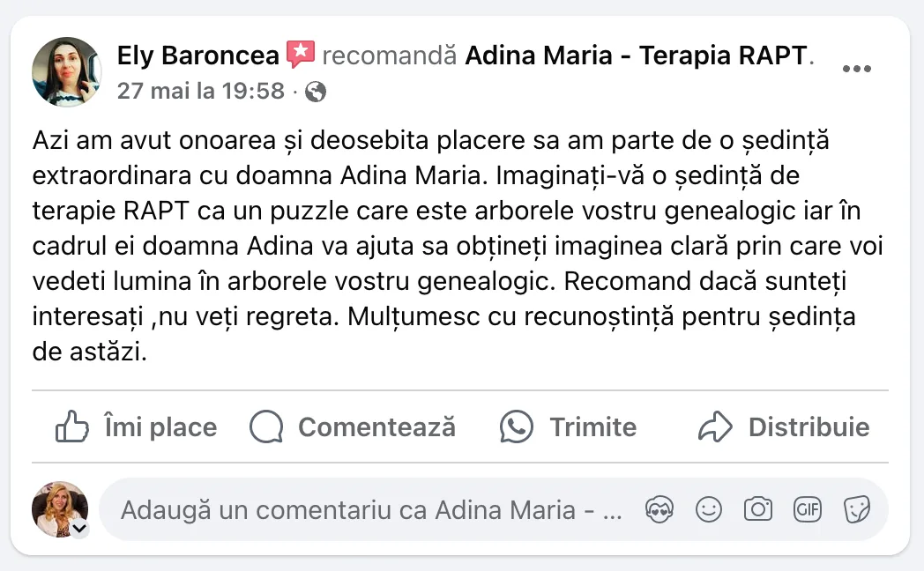Click the share arrow icon

tap(715, 427)
